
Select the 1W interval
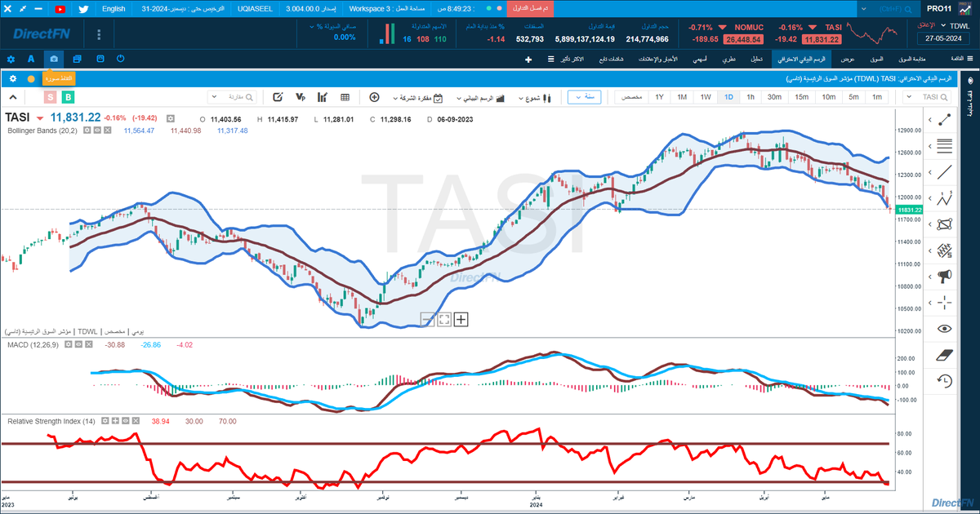pos(706,97)
